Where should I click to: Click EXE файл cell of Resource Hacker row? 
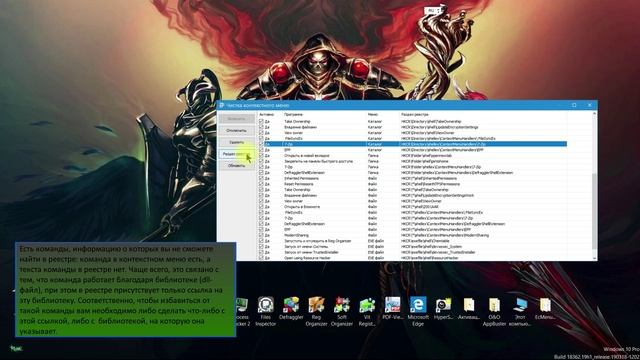(376, 258)
